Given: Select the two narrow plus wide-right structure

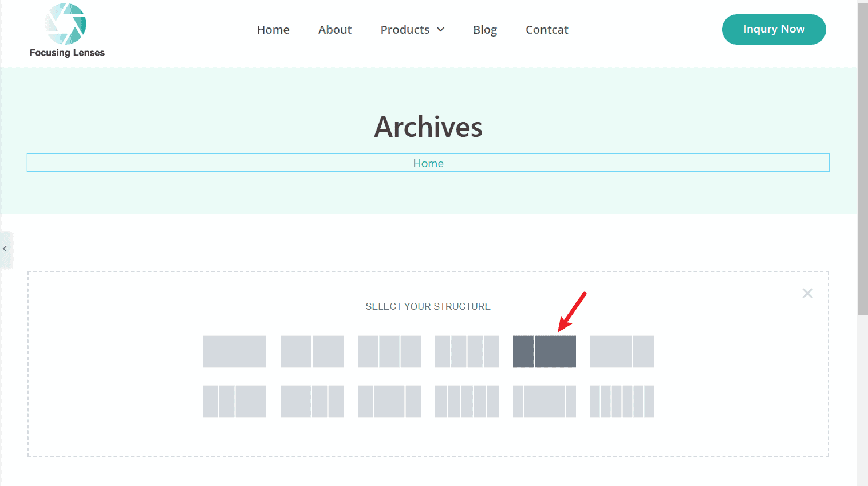Looking at the screenshot, I should tap(234, 401).
